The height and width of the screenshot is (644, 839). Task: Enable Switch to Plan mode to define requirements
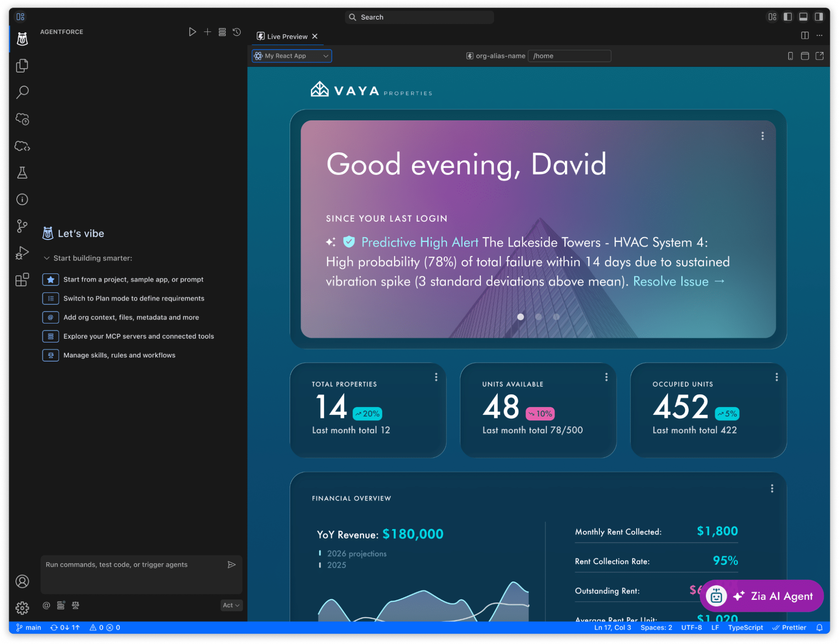[133, 298]
